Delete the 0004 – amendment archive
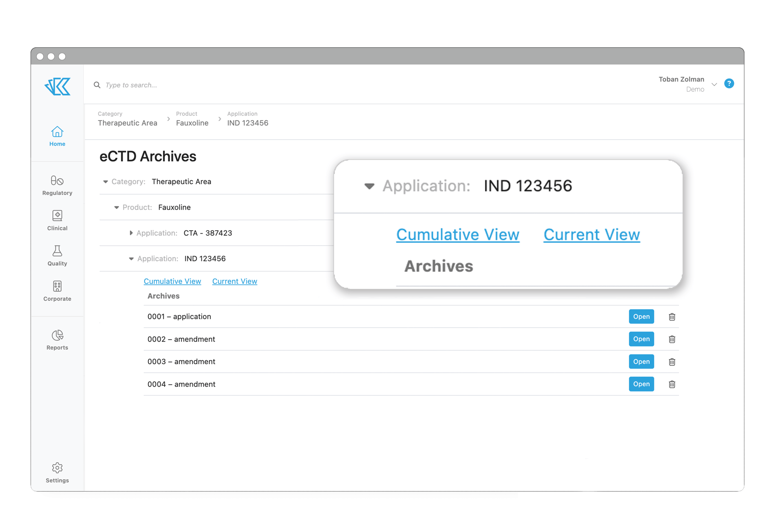The width and height of the screenshot is (775, 532). pyautogui.click(x=672, y=384)
